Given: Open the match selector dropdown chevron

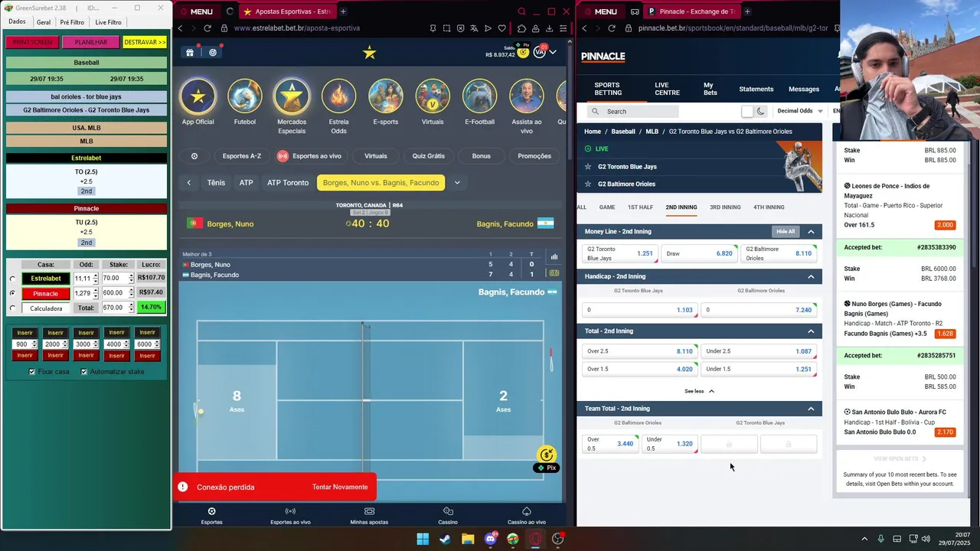Looking at the screenshot, I should tap(457, 183).
